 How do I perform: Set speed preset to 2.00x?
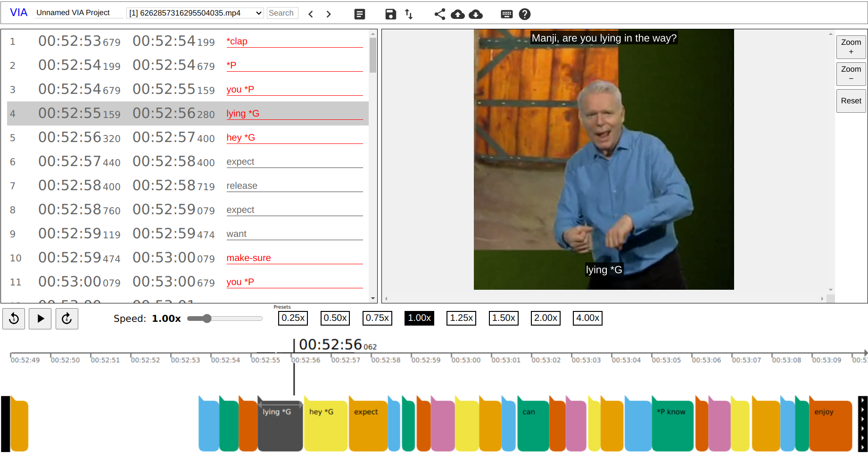coord(546,318)
